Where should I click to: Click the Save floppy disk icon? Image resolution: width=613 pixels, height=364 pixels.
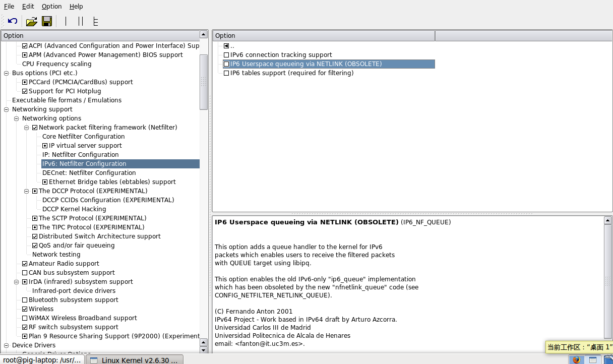click(x=47, y=21)
